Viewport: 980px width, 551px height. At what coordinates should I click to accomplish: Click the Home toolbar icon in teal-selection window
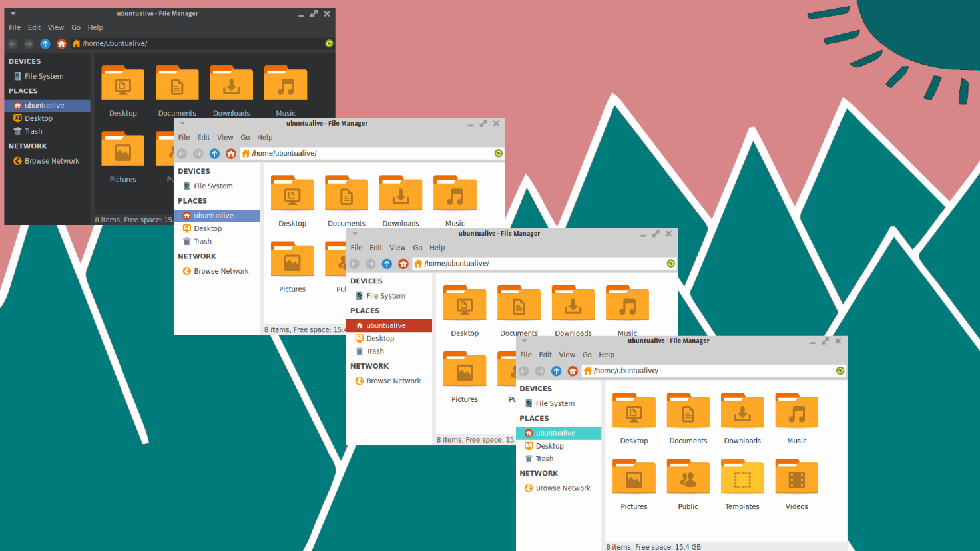(x=573, y=371)
